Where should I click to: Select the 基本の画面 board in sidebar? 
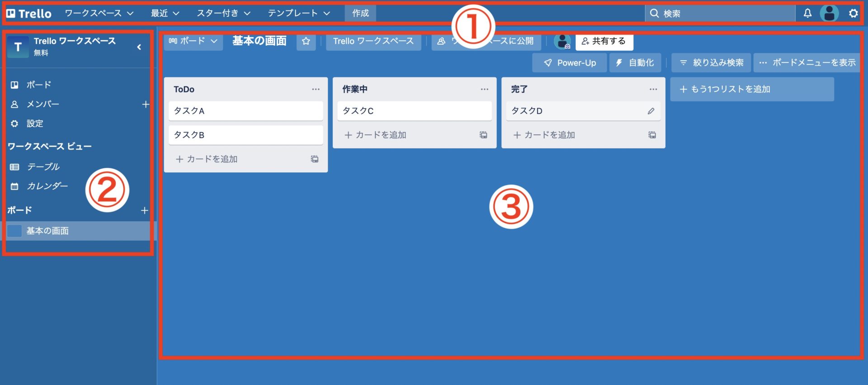point(78,231)
